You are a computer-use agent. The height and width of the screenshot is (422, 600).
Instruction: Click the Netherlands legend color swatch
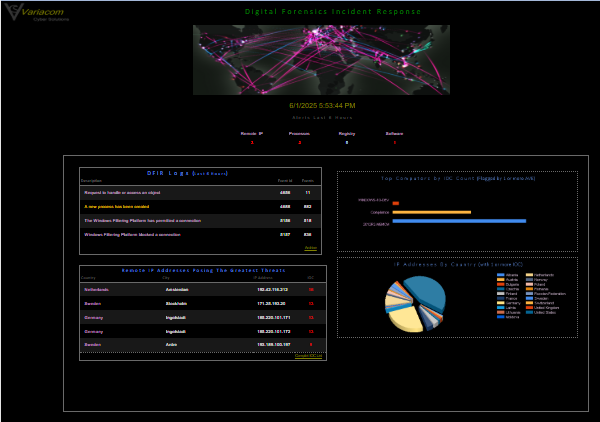pos(528,274)
